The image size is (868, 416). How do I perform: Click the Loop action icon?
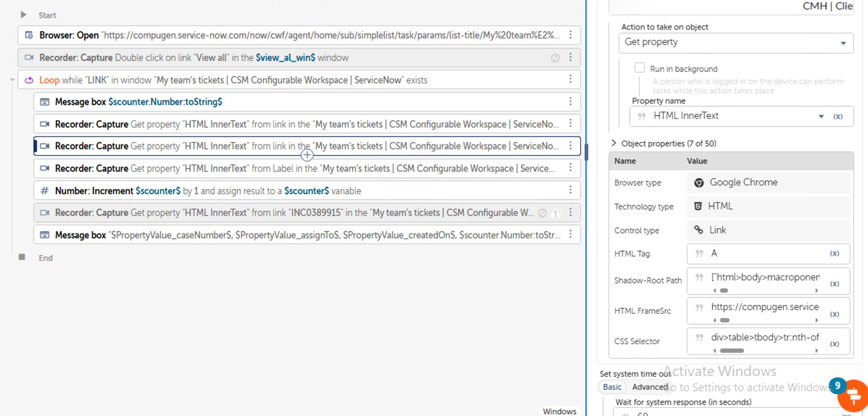[29, 80]
